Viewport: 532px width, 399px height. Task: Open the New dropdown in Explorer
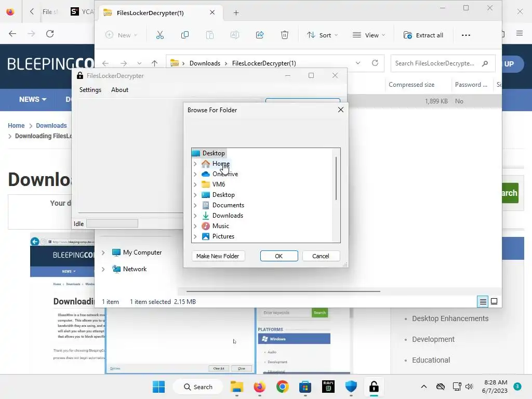coord(121,35)
